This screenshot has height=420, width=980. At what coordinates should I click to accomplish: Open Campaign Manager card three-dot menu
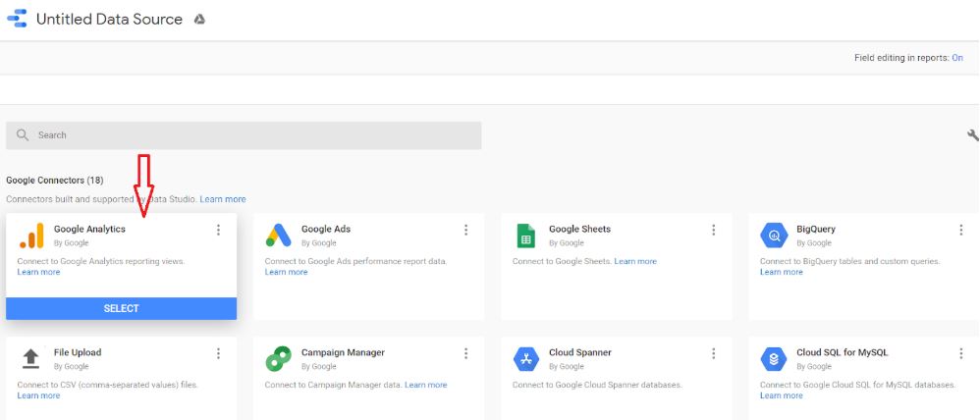click(465, 353)
